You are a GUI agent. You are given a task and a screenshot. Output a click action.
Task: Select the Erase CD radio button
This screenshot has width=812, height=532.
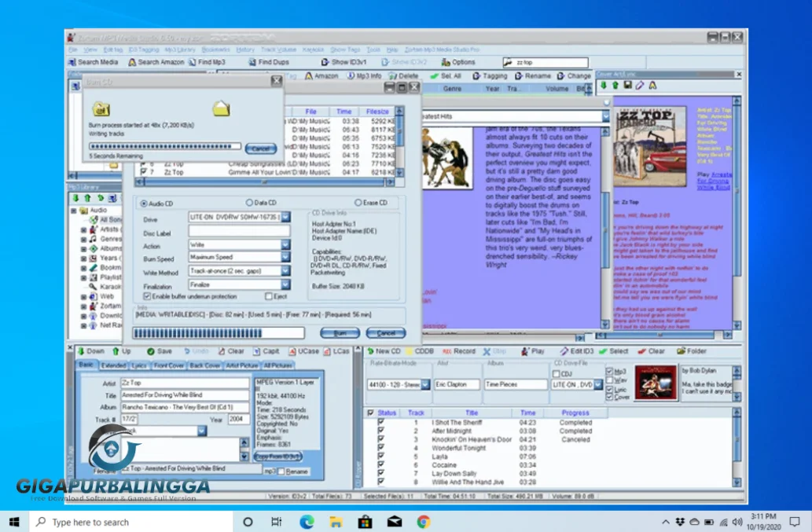pyautogui.click(x=358, y=203)
